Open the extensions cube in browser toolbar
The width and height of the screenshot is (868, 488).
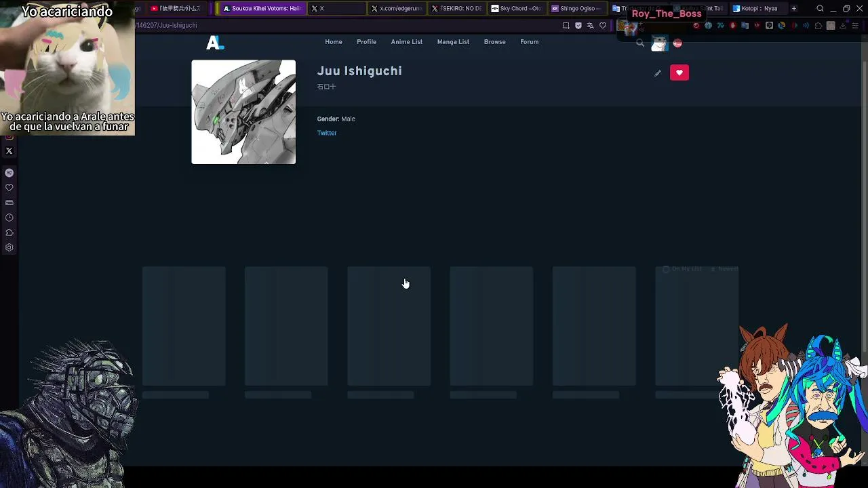(x=818, y=26)
